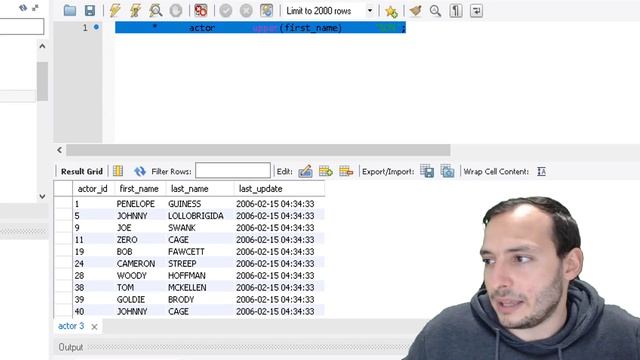Select the cell LOLLOBRIGIDA
Screen dimensions: 640x360
(196, 216)
